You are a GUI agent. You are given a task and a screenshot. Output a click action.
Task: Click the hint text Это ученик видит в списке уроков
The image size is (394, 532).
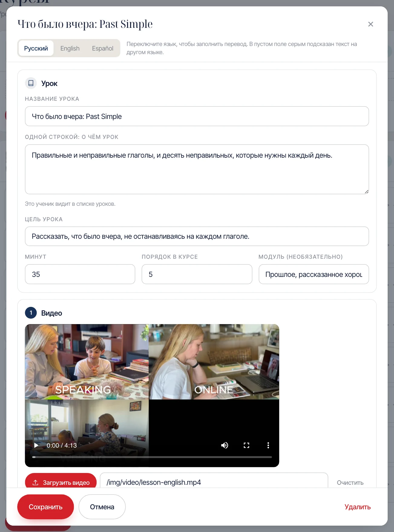coord(70,204)
